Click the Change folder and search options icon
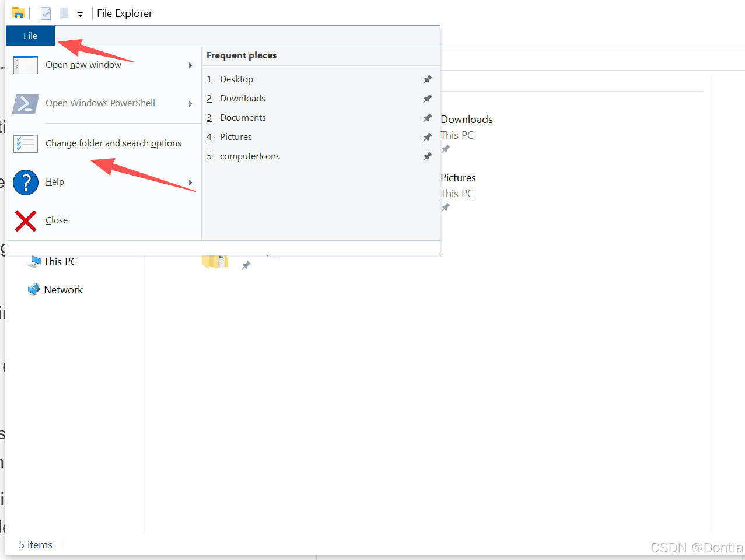 [25, 143]
